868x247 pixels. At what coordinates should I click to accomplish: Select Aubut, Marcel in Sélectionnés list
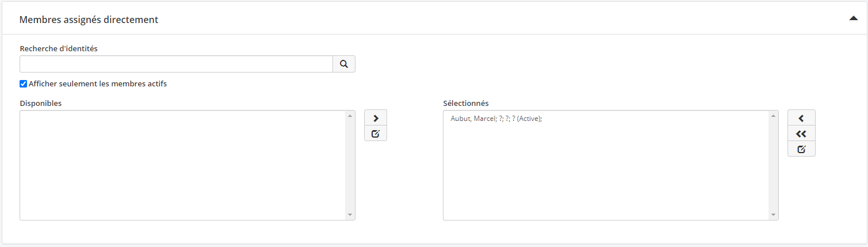(496, 119)
